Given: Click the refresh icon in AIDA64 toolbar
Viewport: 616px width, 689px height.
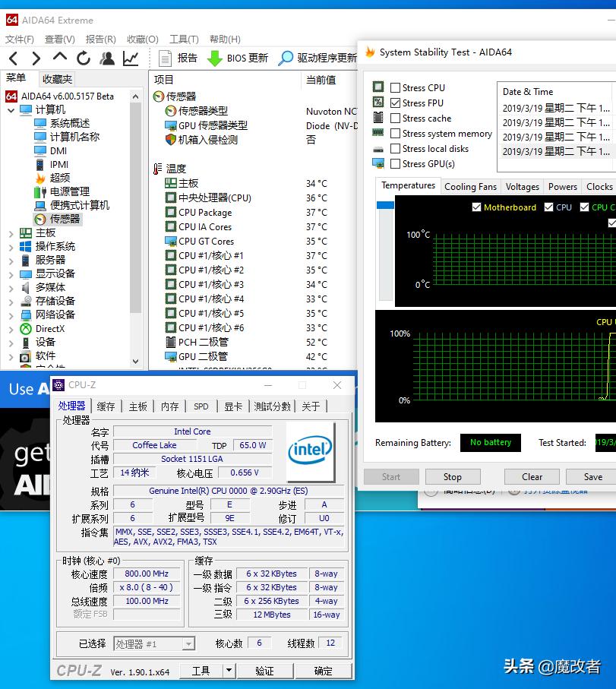Looking at the screenshot, I should (84, 58).
